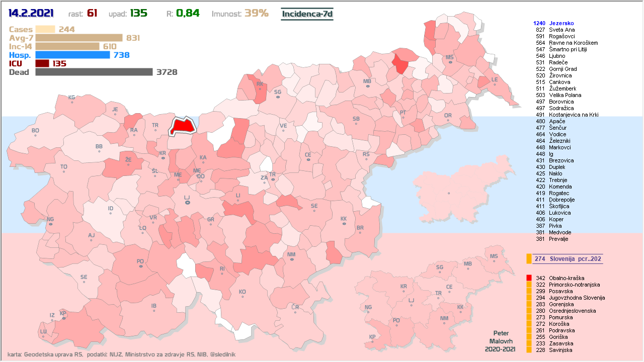Click the Incidenca-7d button

point(307,14)
